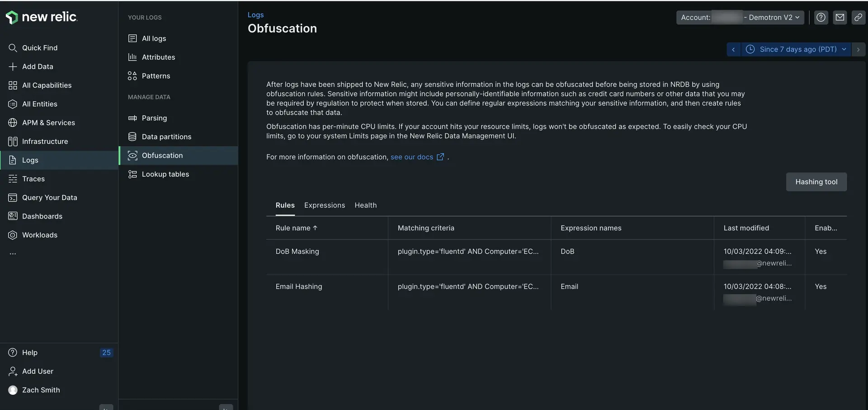
Task: Switch to the Health tab
Action: coord(365,205)
